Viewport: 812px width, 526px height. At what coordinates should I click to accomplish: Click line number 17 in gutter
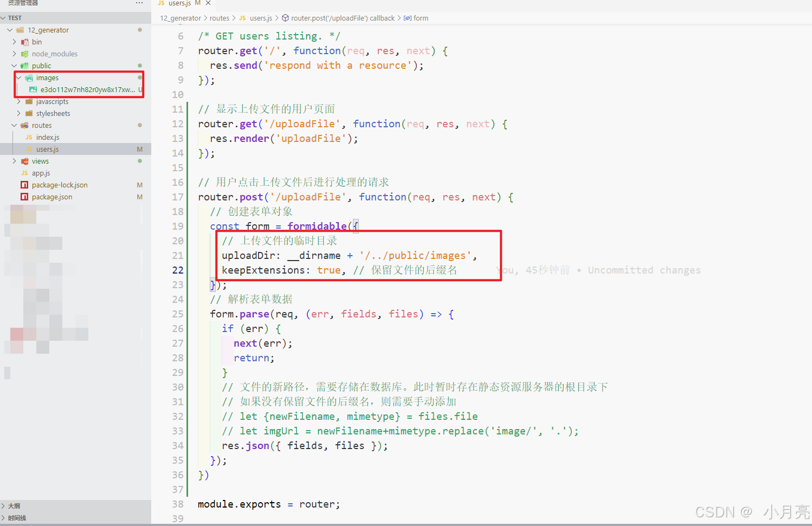[x=178, y=197]
